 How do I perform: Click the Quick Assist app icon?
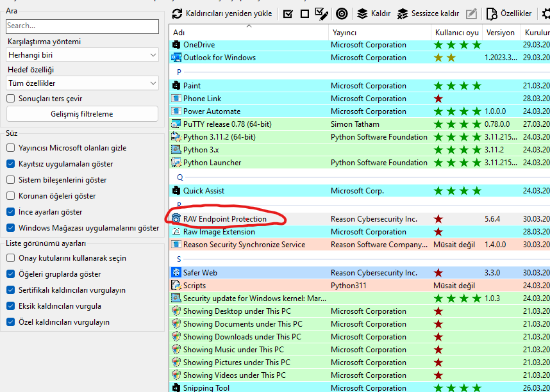[176, 191]
